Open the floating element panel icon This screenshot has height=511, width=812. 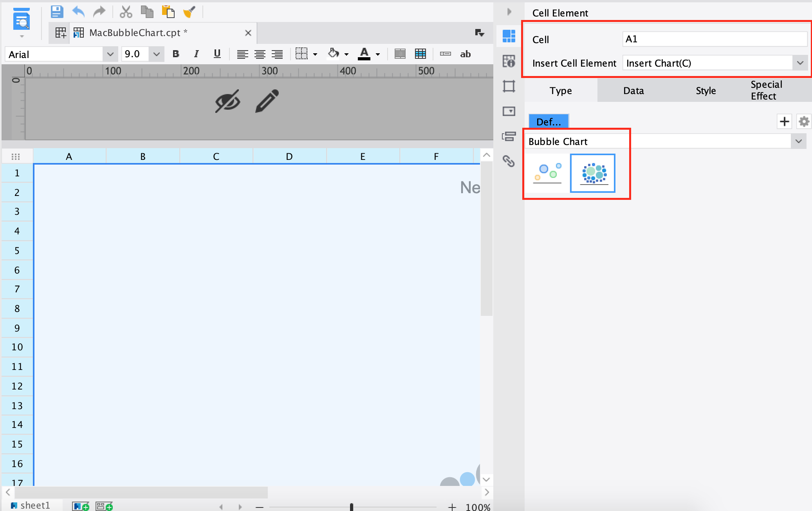pos(509,86)
